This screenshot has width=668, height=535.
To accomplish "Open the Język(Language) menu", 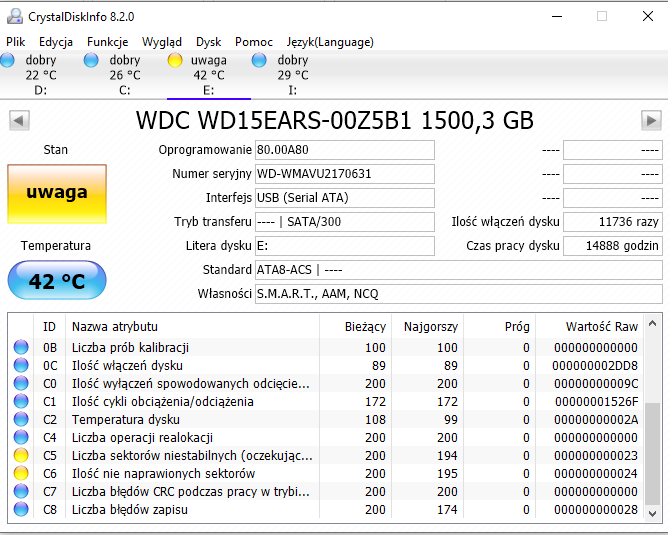I will 330,42.
